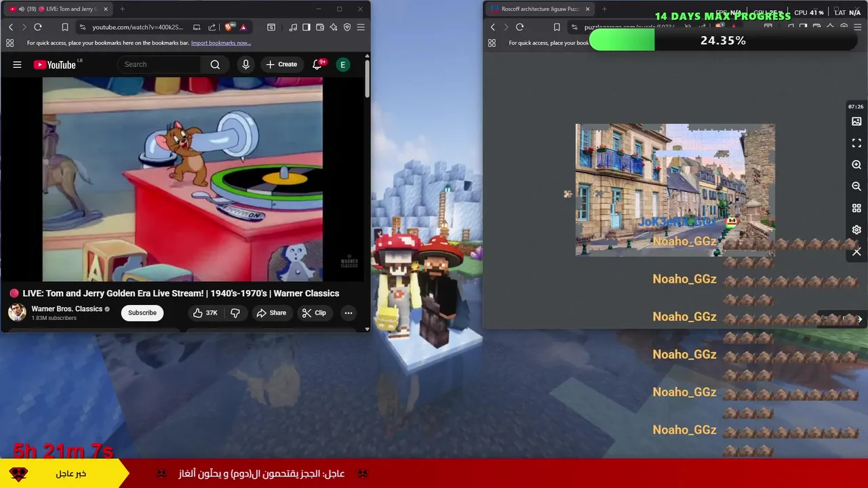This screenshot has width=868, height=488.
Task: Open Brave Rewards triangle icon
Action: point(243,27)
